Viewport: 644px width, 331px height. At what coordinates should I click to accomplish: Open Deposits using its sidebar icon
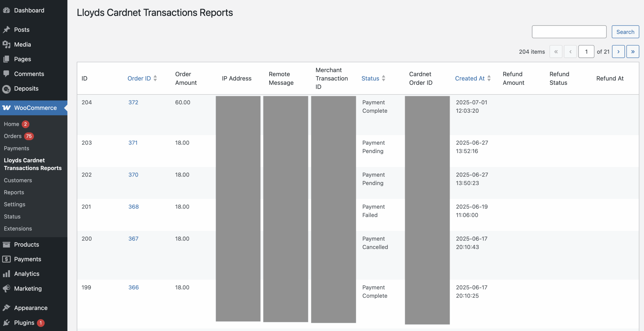pos(7,89)
